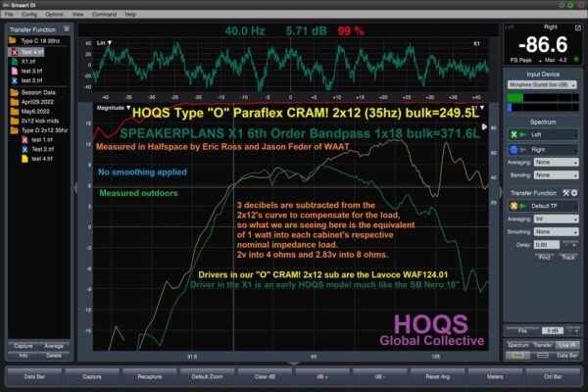Viewport: 588px width, 392px height.
Task: Click the blue X icon beside test 2.trf
Action: click(x=15, y=80)
